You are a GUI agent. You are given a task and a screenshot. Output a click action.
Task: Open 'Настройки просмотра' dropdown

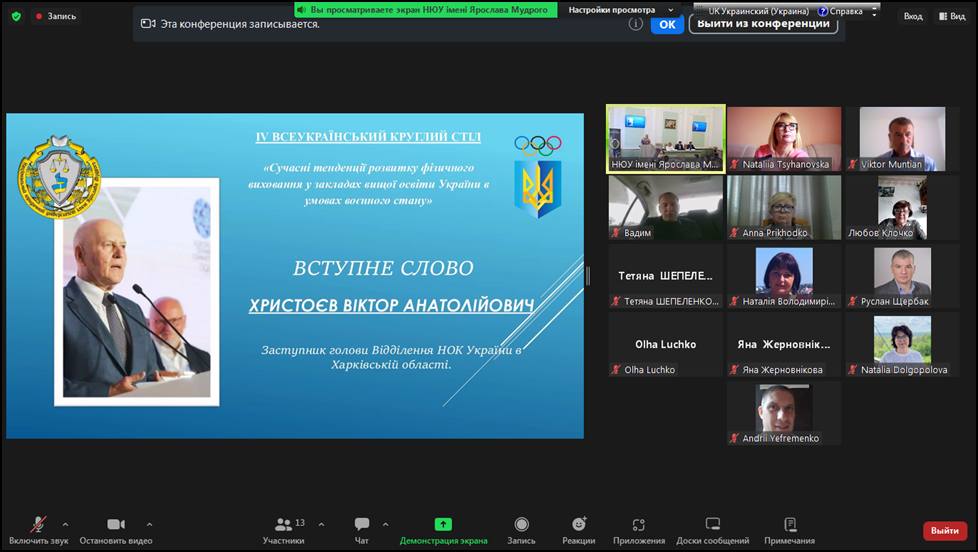click(621, 10)
